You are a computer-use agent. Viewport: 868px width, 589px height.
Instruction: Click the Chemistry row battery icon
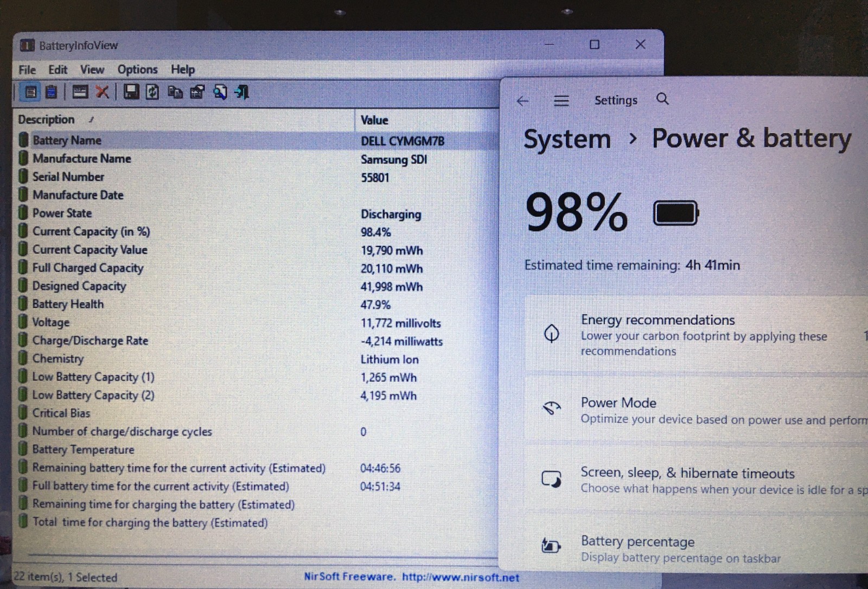point(23,358)
